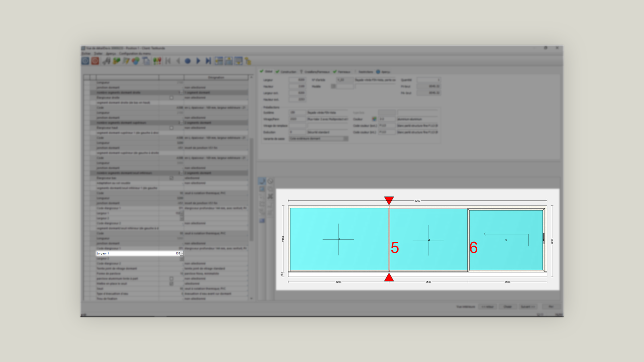Click the copy documents toolbar icon
Viewport: 644px width, 362px height.
tap(146, 61)
